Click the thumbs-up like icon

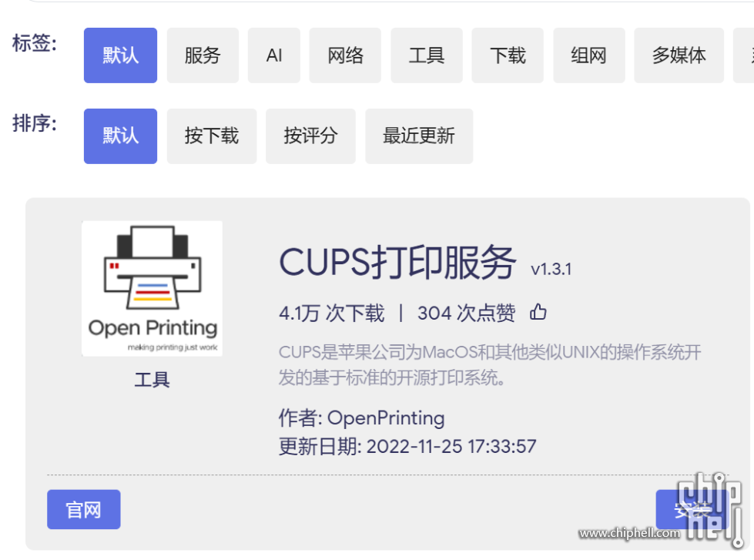(538, 312)
